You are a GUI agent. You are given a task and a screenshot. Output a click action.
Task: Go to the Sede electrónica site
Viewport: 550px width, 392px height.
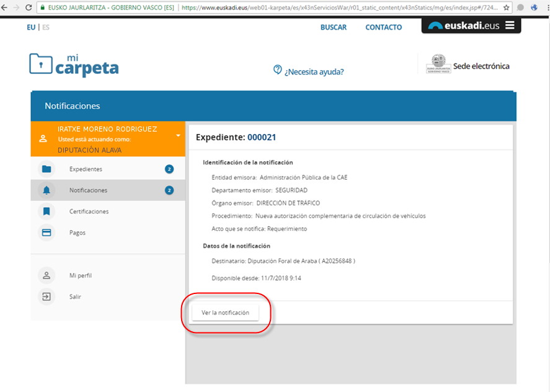pos(468,66)
